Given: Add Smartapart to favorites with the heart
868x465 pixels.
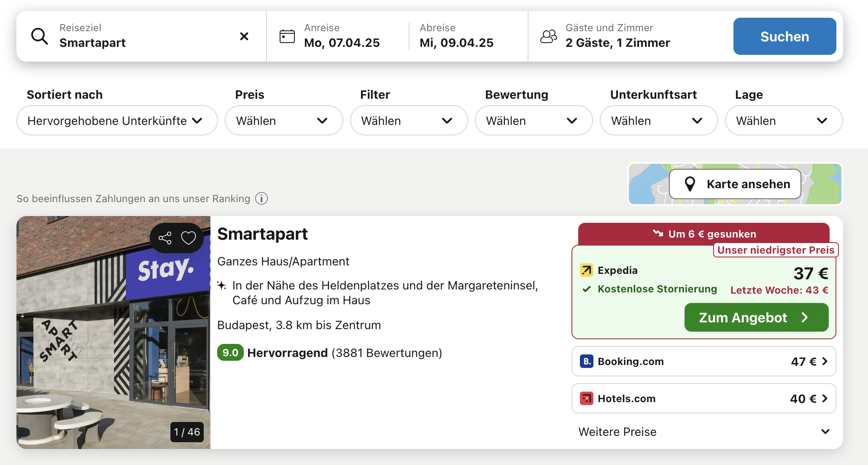Looking at the screenshot, I should (x=189, y=238).
